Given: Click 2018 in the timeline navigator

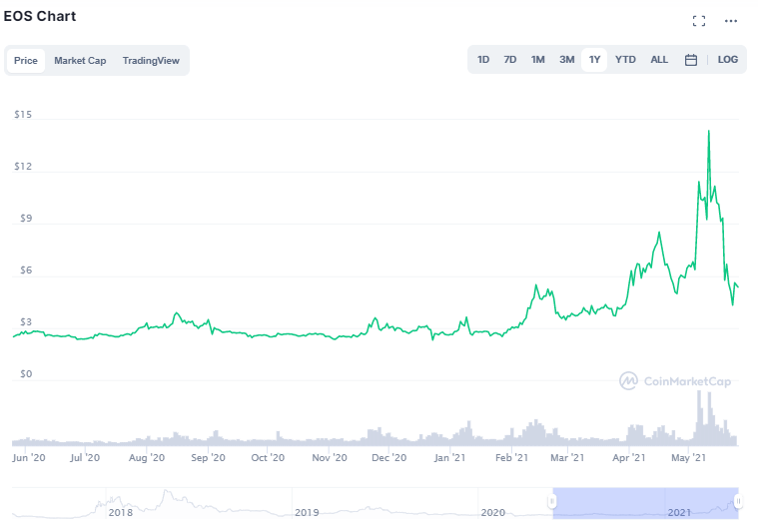Looking at the screenshot, I should (121, 512).
